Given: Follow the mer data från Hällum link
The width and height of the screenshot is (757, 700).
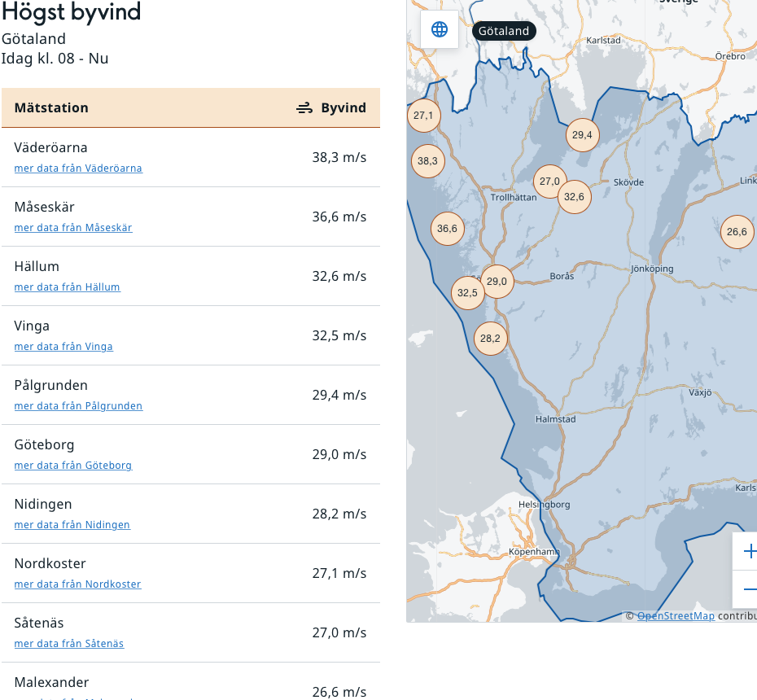Looking at the screenshot, I should coord(67,287).
